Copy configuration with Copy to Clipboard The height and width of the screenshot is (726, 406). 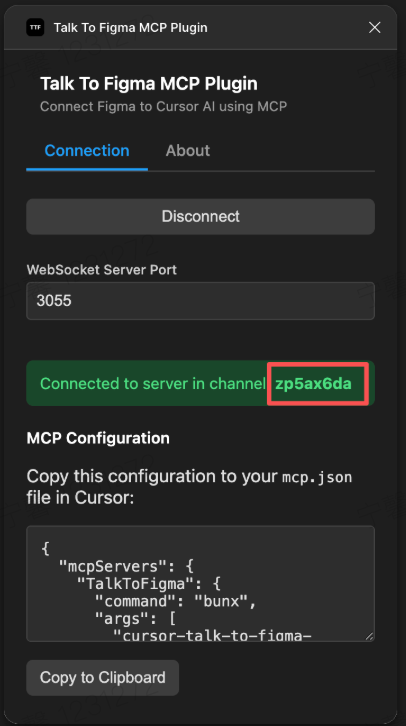102,677
